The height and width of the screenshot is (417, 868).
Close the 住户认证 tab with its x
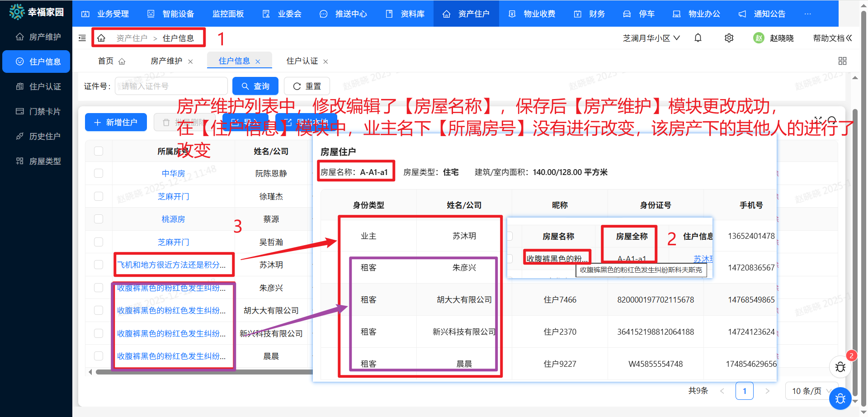point(325,62)
